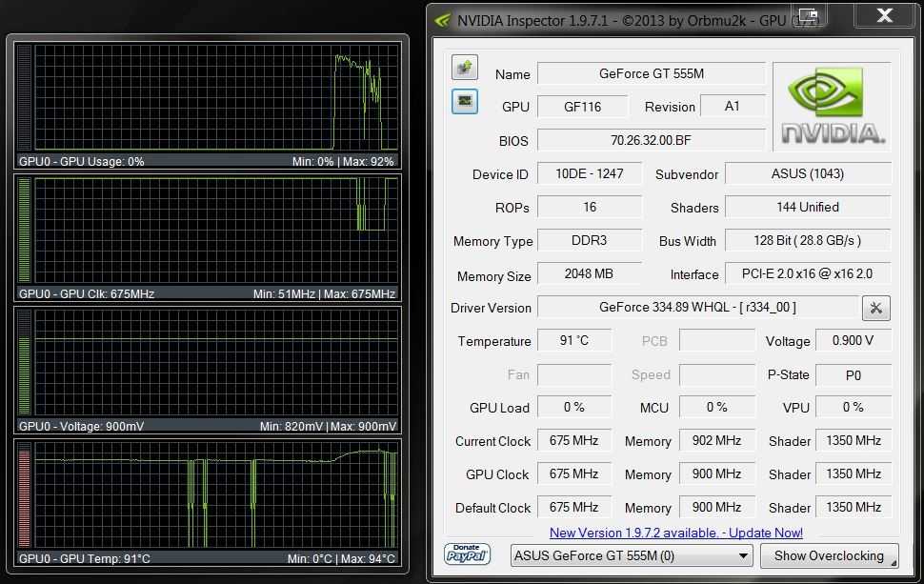The width and height of the screenshot is (924, 584).
Task: Open the New Version 1.9.7.2 update link
Action: point(676,533)
